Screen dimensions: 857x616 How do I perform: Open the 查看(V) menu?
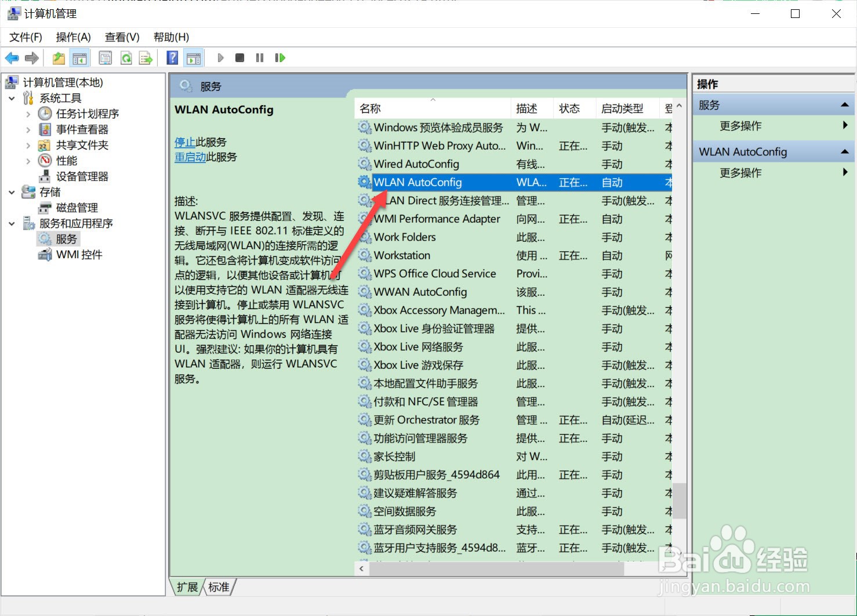pos(122,37)
